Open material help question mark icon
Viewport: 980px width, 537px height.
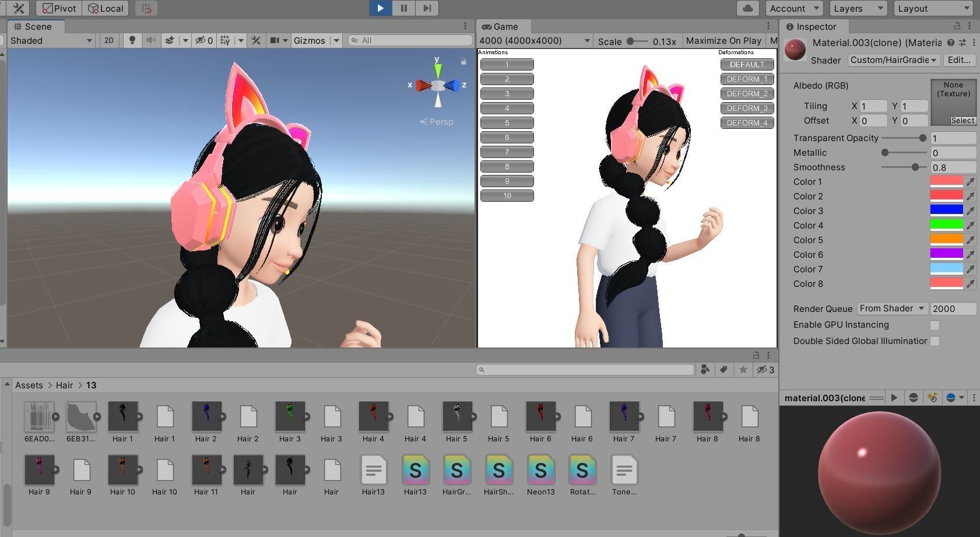click(x=951, y=43)
